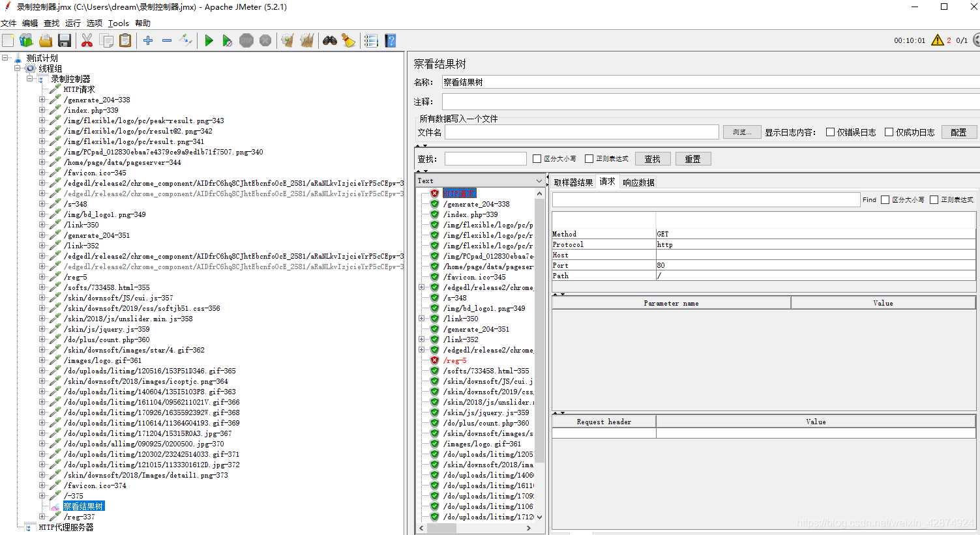Open the 编辑 menu
The width and height of the screenshot is (980, 535).
tap(30, 23)
